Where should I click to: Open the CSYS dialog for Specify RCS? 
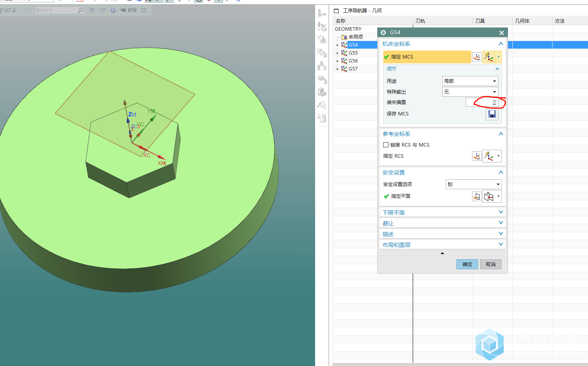pyautogui.click(x=477, y=156)
